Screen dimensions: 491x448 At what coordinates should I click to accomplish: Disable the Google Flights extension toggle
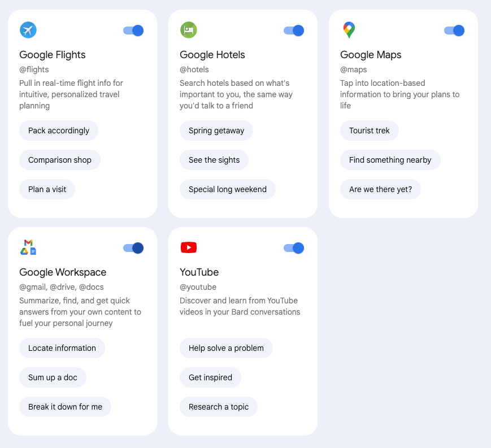point(133,31)
